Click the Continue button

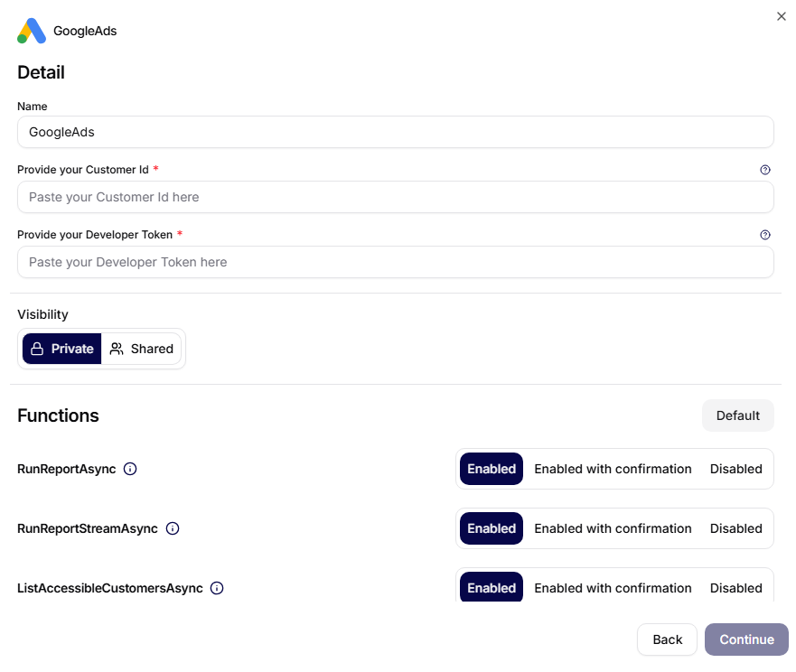tap(746, 639)
